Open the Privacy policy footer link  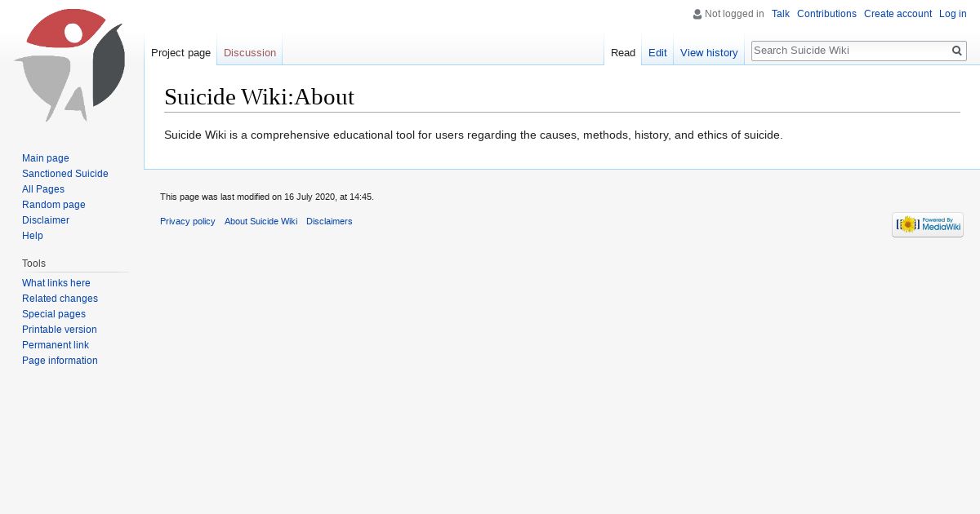pyautogui.click(x=188, y=221)
